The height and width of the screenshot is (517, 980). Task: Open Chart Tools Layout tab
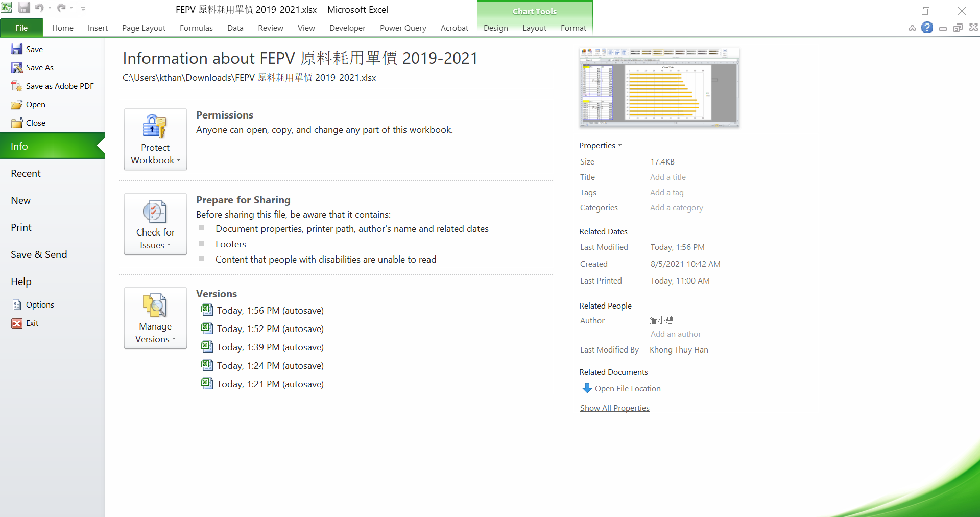click(x=534, y=28)
